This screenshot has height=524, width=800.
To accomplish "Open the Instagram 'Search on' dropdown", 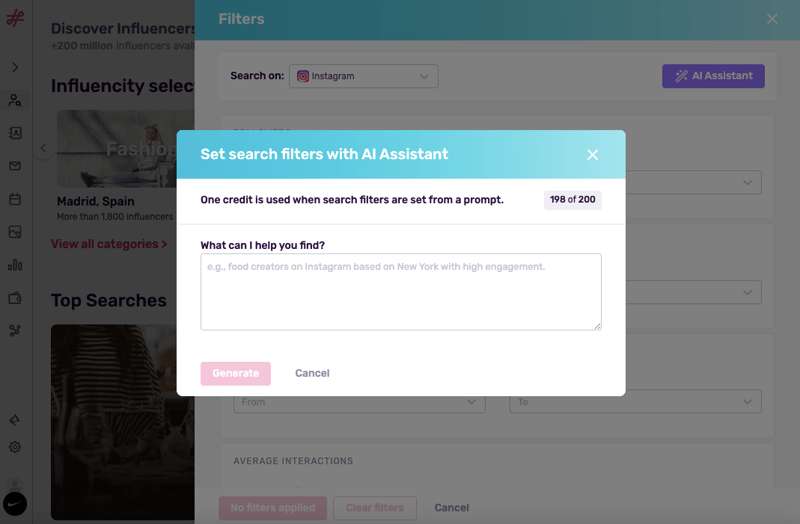I will (363, 76).
